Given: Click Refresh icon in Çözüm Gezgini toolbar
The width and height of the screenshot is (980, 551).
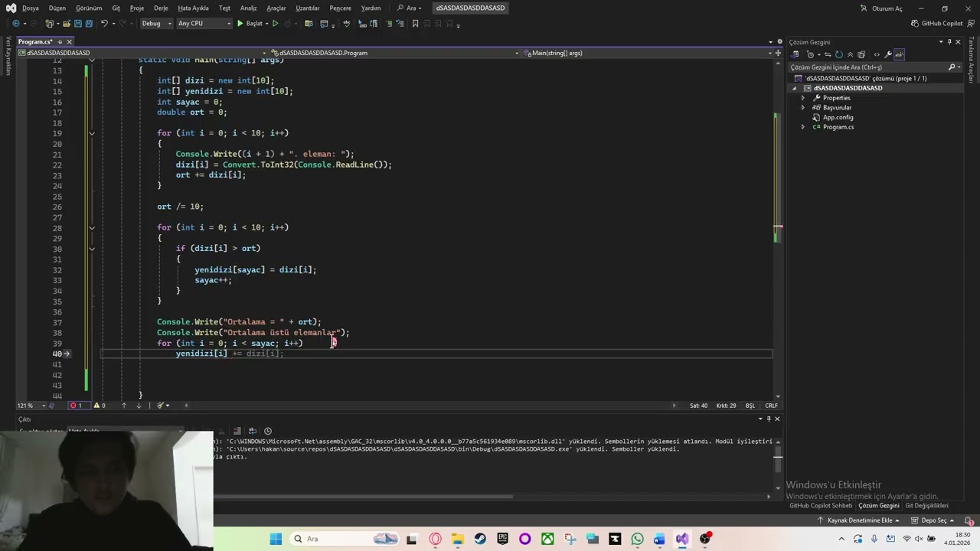Looking at the screenshot, I should pyautogui.click(x=838, y=54).
